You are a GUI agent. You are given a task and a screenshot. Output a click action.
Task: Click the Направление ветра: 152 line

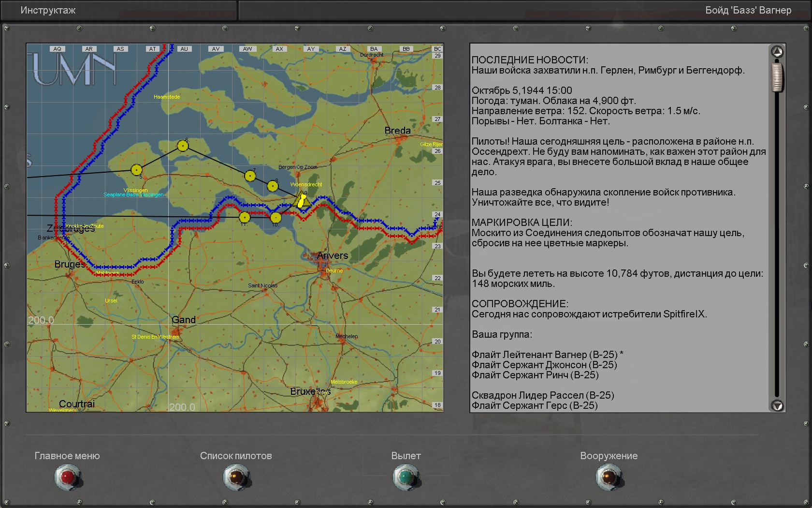[586, 111]
